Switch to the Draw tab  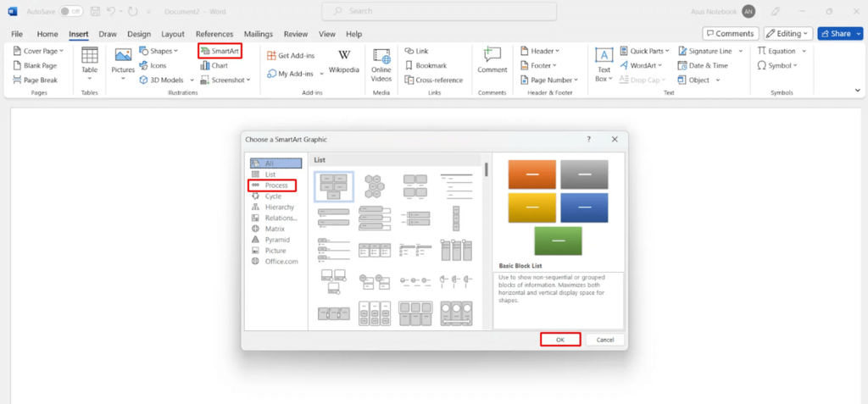pyautogui.click(x=108, y=34)
